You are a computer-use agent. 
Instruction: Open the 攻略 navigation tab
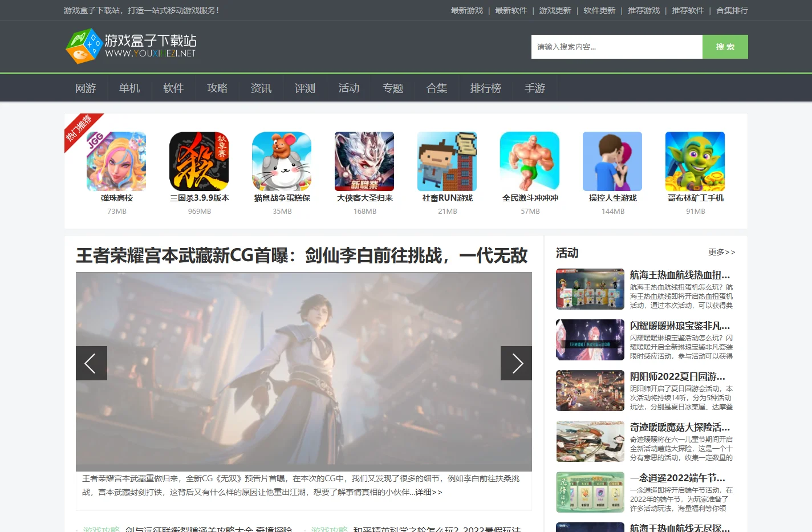pos(217,88)
